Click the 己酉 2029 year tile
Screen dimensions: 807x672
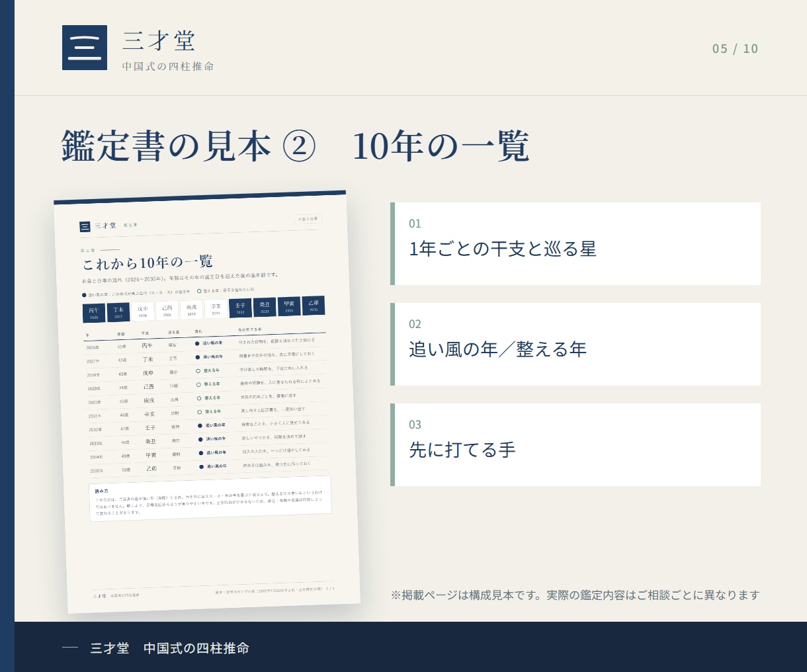167,310
